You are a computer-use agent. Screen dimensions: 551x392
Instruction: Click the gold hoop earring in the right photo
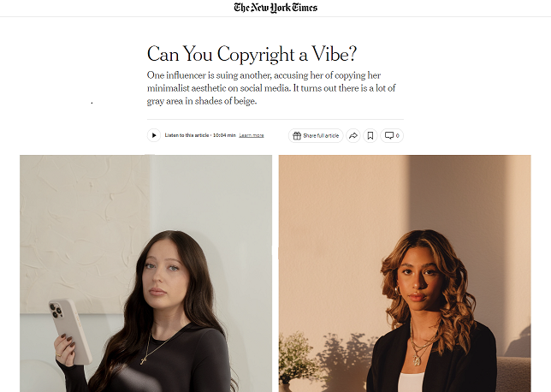click(x=398, y=290)
